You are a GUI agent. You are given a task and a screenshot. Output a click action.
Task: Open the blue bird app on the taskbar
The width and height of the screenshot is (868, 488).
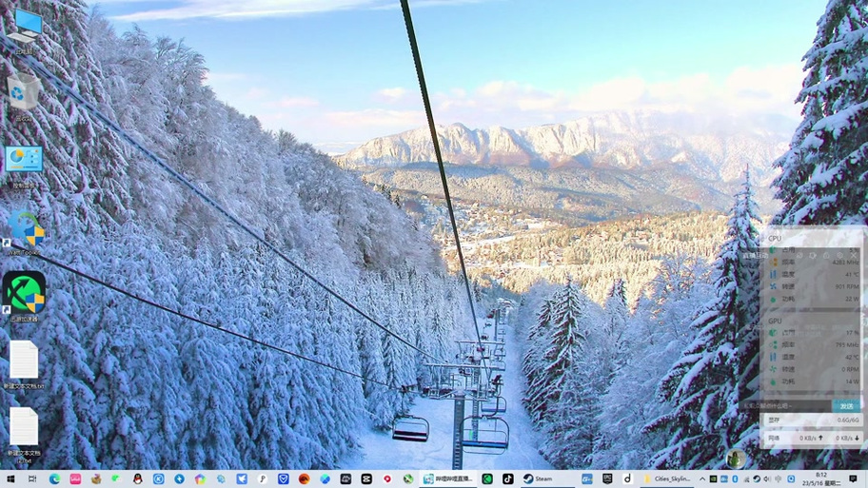coord(242,479)
